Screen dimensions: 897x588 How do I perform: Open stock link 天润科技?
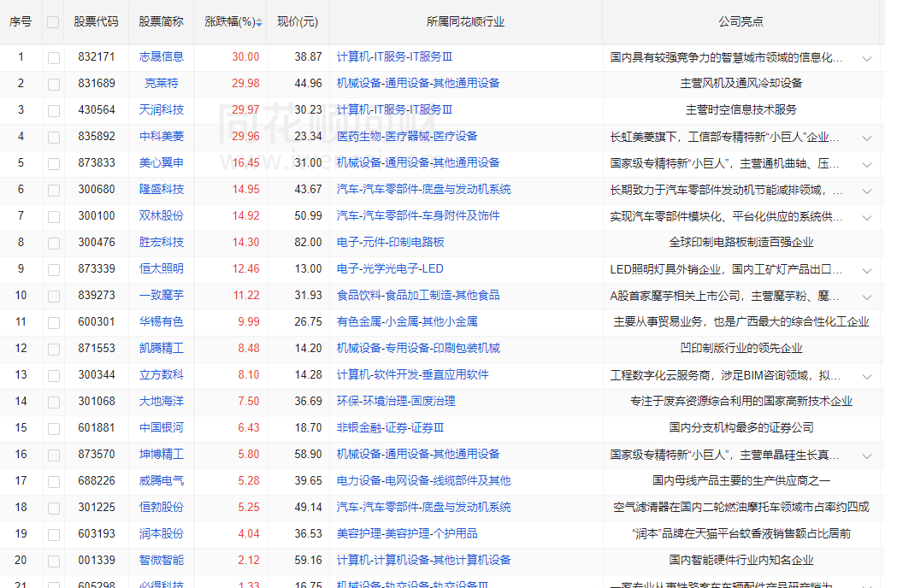click(162, 109)
